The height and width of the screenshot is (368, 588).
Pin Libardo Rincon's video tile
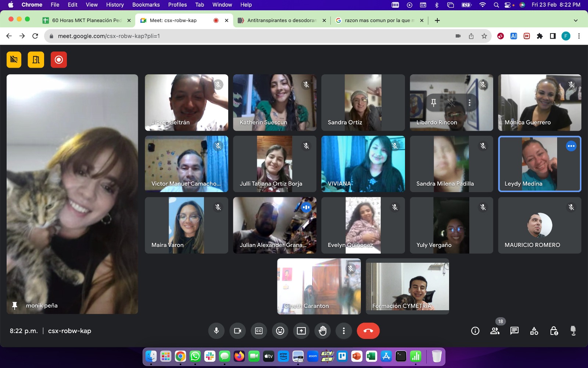(x=434, y=103)
